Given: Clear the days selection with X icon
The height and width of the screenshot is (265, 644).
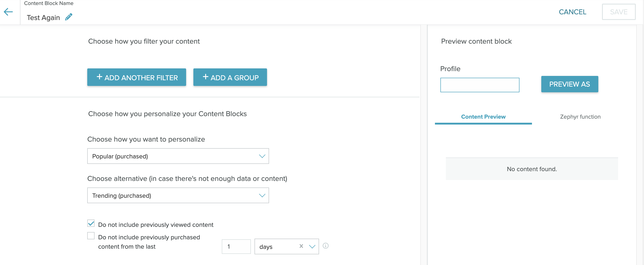Looking at the screenshot, I should click(301, 246).
